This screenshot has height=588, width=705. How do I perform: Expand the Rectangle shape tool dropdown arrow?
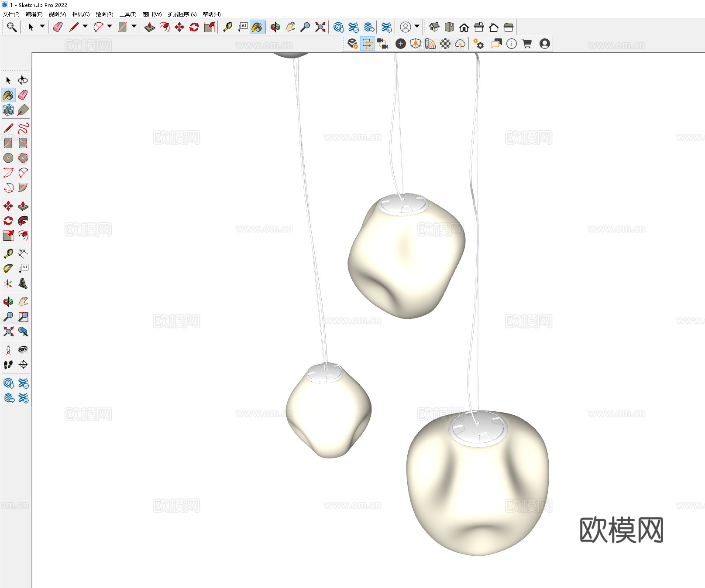click(x=134, y=27)
